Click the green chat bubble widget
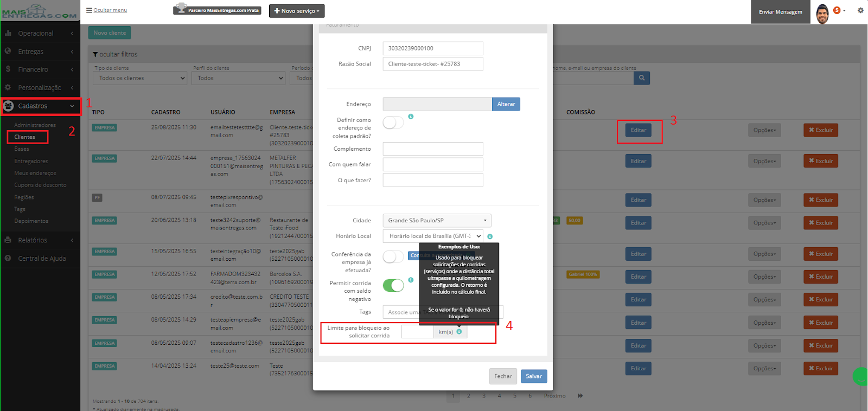 coord(861,376)
